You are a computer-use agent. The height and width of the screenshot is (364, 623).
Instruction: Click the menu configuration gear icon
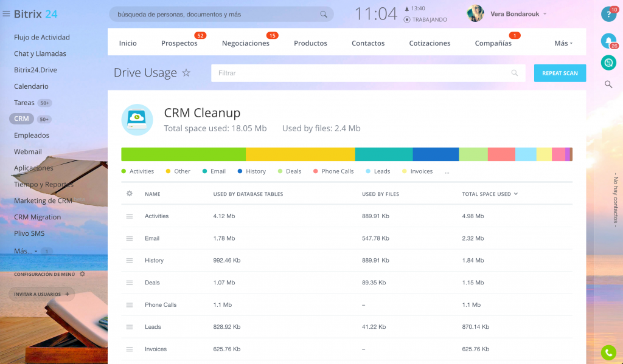pyautogui.click(x=82, y=274)
